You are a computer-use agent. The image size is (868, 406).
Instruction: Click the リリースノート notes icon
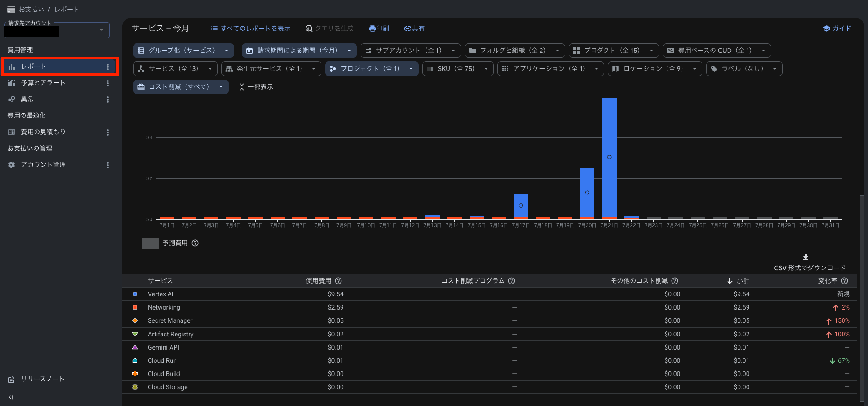coord(11,380)
